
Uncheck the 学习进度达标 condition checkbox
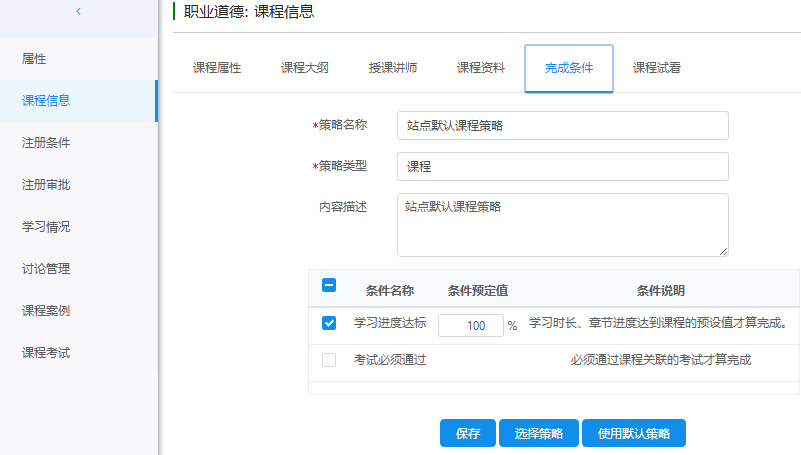tap(329, 324)
